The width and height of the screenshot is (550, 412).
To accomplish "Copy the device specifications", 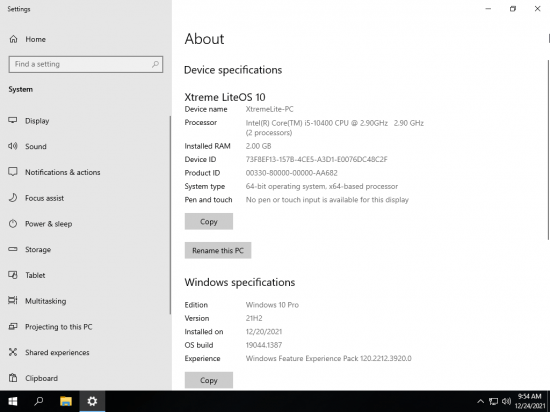I will [x=209, y=222].
